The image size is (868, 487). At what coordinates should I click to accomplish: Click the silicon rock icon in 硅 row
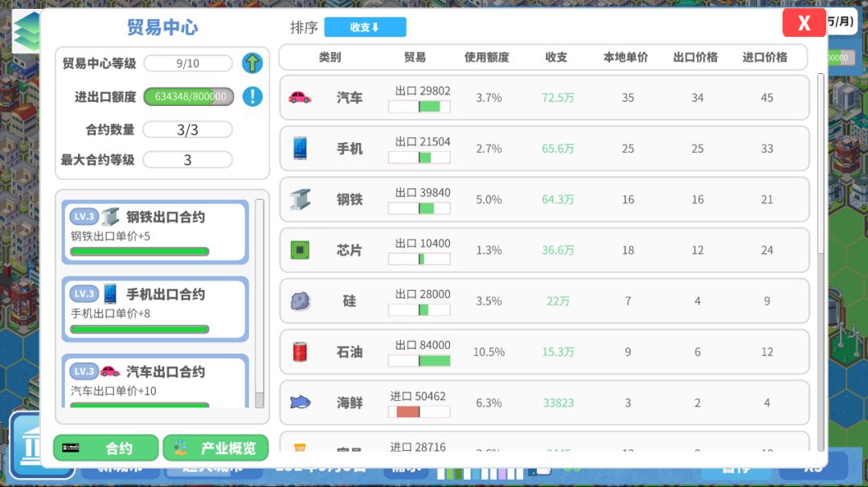coord(300,301)
